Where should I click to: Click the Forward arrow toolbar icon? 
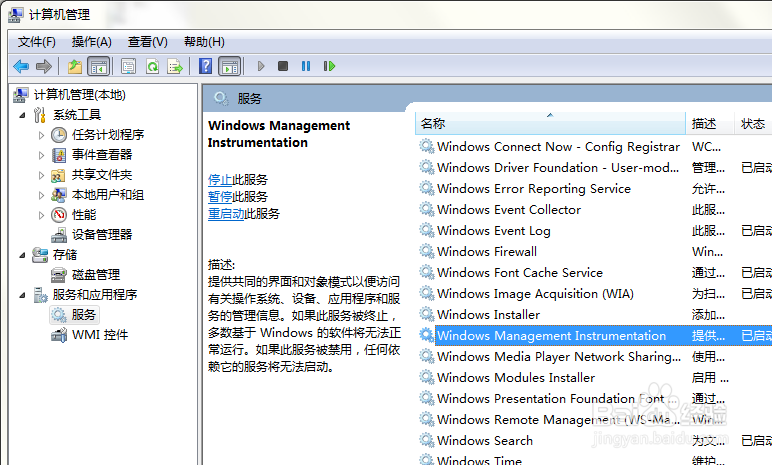44,66
